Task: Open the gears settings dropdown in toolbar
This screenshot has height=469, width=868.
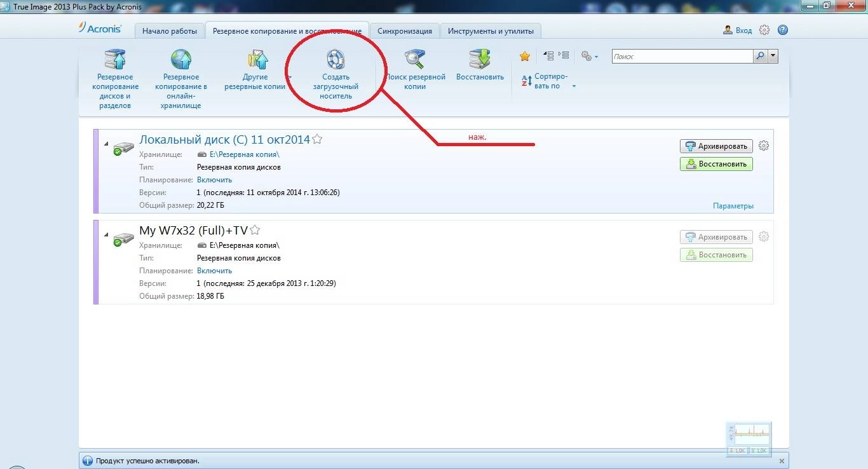Action: pos(589,57)
